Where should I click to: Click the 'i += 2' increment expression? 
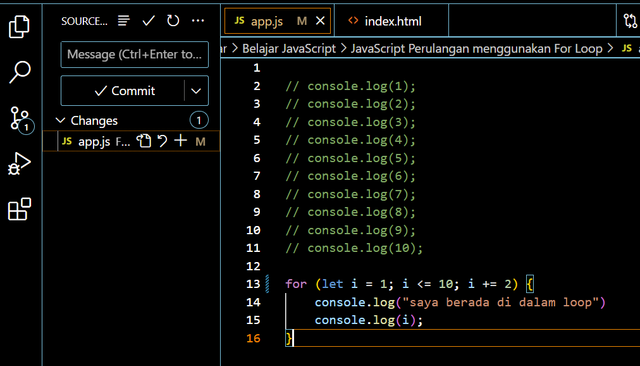[x=489, y=284]
